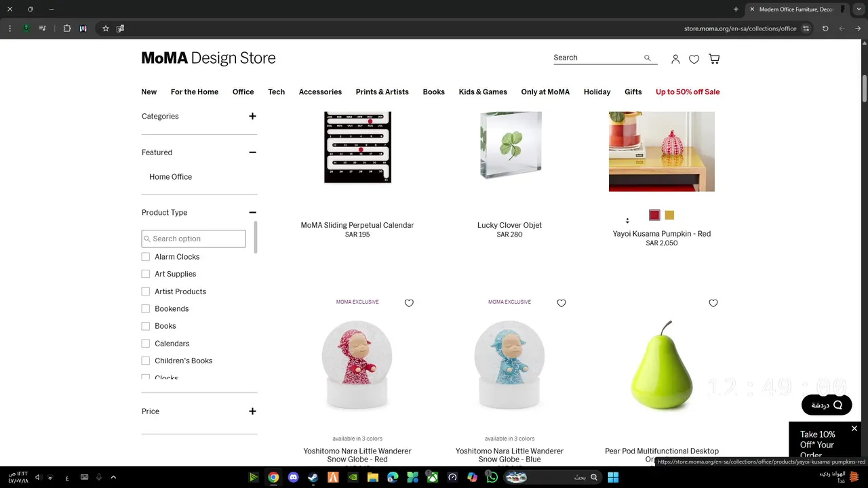868x488 pixels.
Task: Check the Artist Products filter
Action: (x=145, y=291)
